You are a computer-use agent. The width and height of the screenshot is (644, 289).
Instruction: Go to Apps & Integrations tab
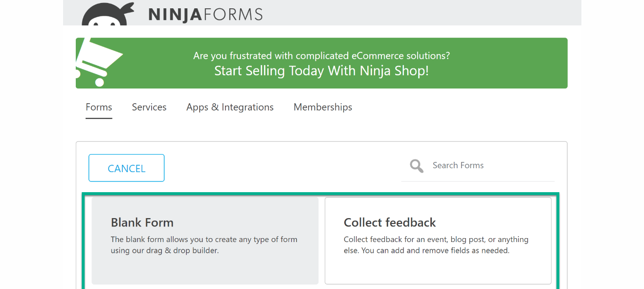[230, 107]
